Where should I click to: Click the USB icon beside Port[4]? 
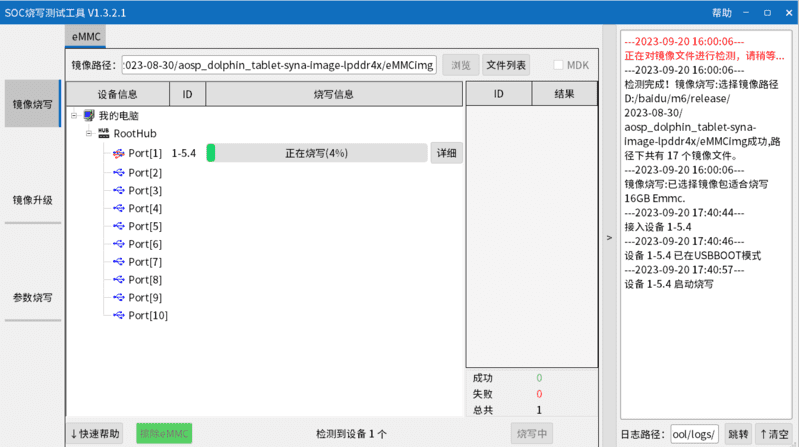point(119,209)
